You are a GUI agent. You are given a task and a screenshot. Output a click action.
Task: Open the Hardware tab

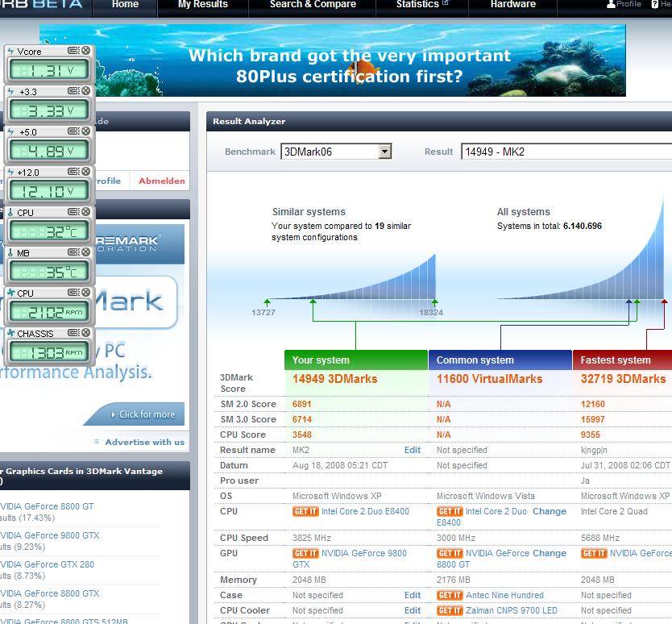click(x=513, y=5)
